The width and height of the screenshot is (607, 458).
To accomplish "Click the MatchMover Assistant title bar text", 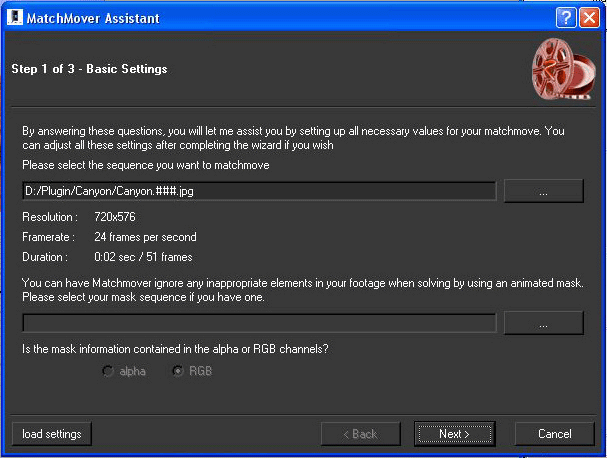I will (93, 18).
